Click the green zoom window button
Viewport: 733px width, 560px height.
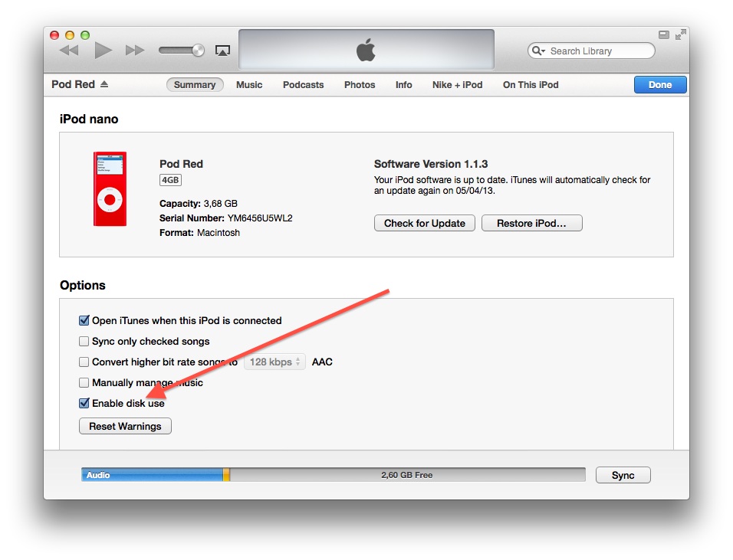pos(85,35)
